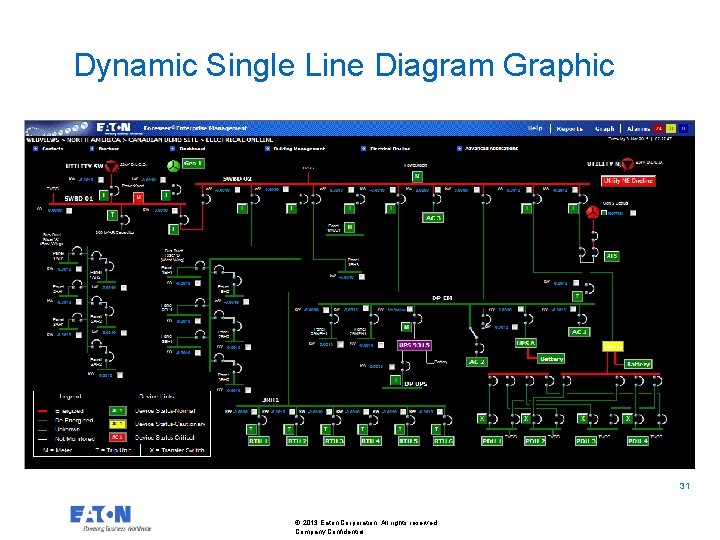This screenshot has height=540, width=720.
Task: Expand the Contacts navigation item
Action: coord(35,148)
